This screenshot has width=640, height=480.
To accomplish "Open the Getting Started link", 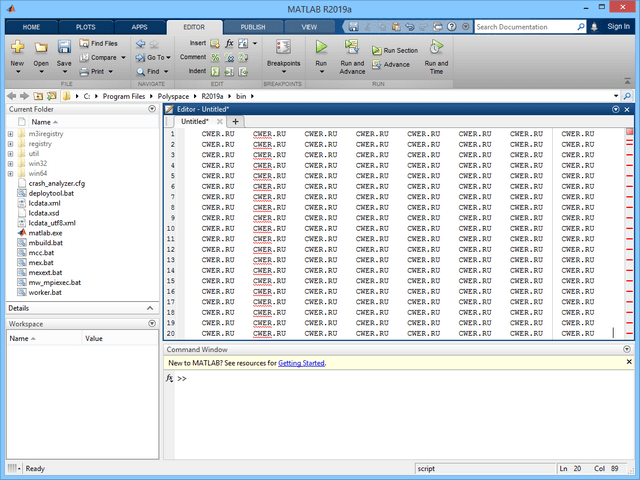I will [301, 363].
